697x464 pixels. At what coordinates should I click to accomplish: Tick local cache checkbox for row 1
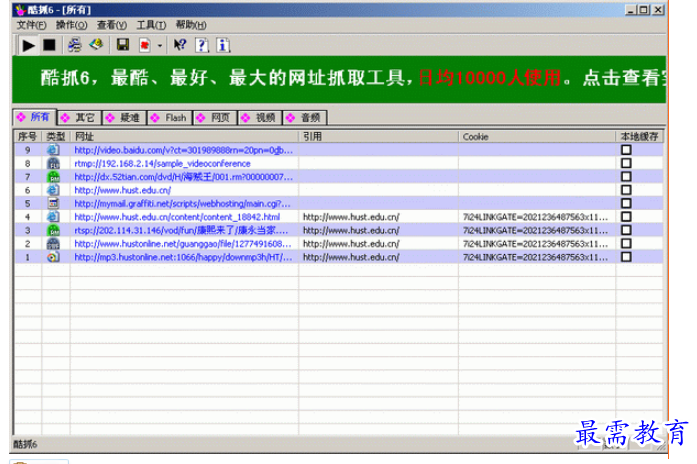tap(626, 256)
